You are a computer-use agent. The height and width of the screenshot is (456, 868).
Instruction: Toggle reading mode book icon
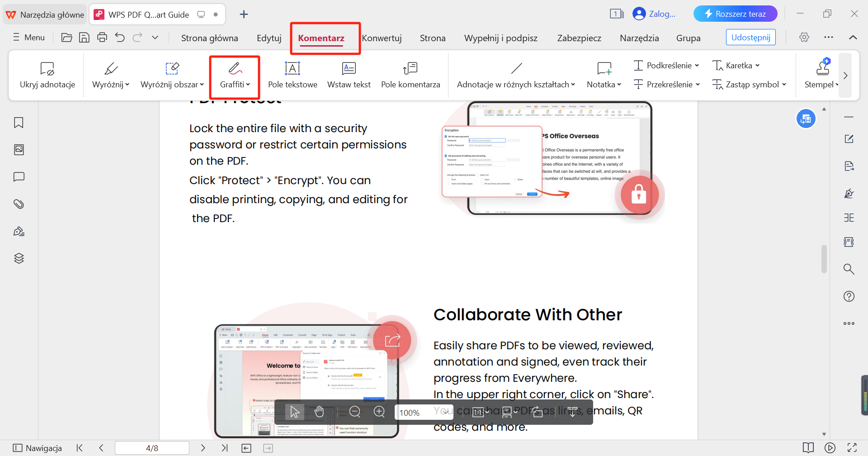(x=808, y=448)
